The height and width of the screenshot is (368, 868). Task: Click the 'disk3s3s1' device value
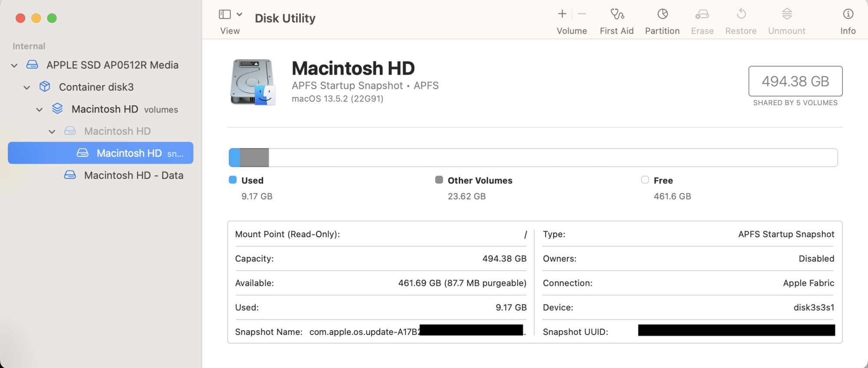pyautogui.click(x=814, y=308)
